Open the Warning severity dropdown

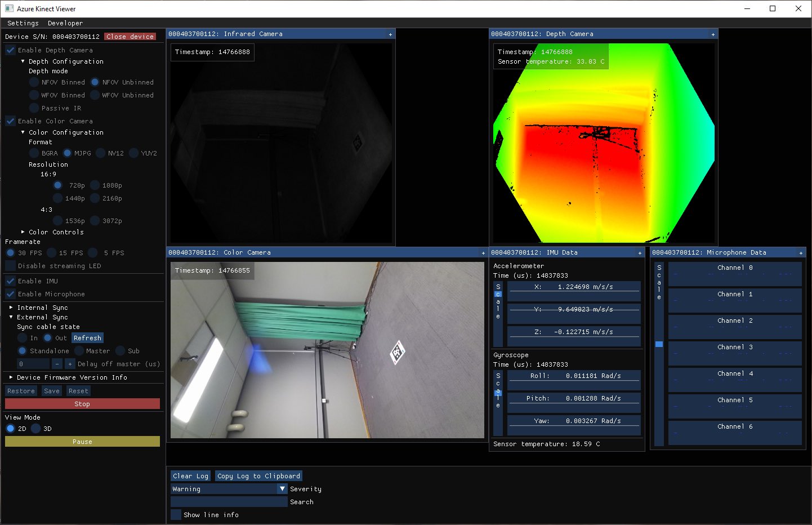point(229,489)
